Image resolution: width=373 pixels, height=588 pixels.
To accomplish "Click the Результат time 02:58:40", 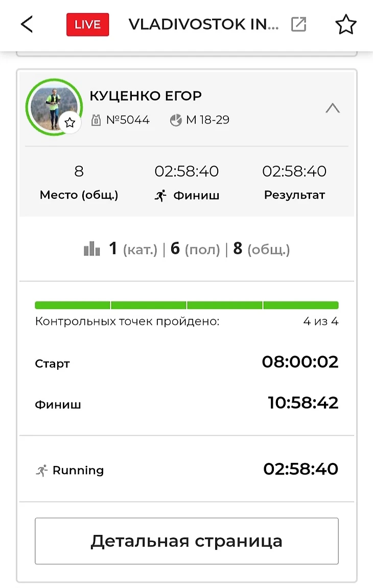I will pyautogui.click(x=294, y=171).
